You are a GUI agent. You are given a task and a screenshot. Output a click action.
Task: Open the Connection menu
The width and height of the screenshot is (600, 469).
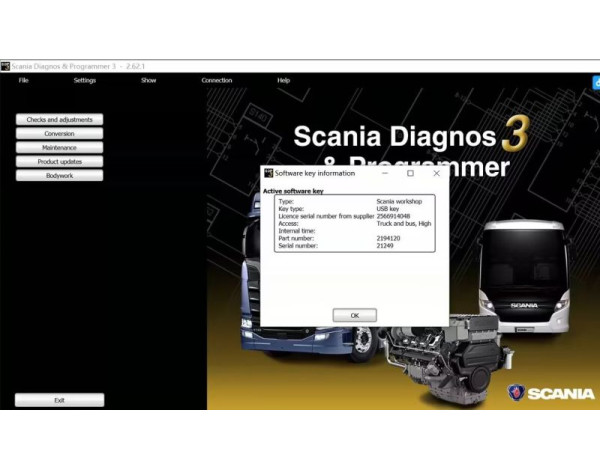[216, 80]
